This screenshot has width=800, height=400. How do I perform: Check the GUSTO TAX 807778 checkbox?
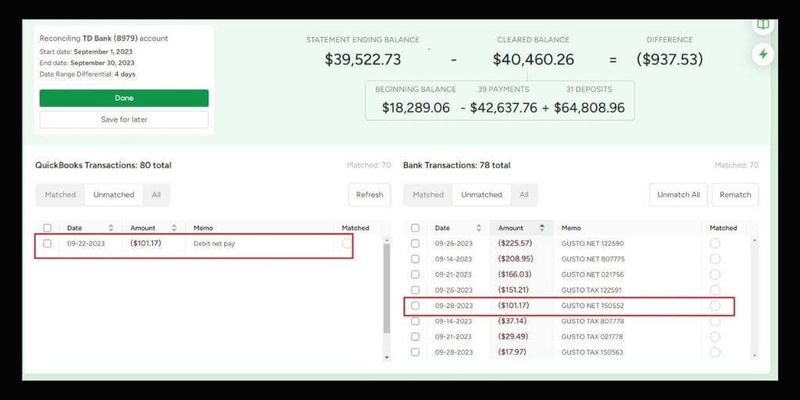[x=415, y=321]
